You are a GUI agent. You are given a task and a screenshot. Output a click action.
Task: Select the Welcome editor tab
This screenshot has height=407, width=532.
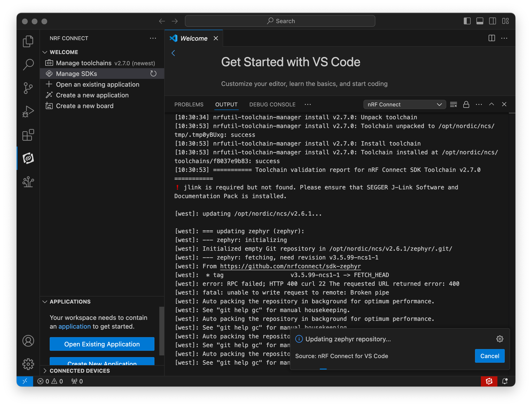click(194, 38)
